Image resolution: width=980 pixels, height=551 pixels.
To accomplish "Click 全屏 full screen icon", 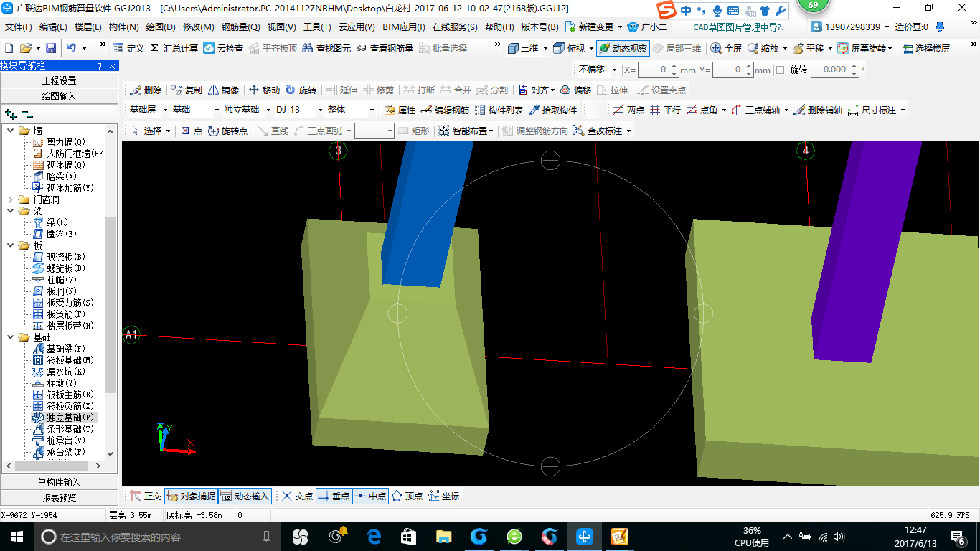I will click(x=726, y=48).
